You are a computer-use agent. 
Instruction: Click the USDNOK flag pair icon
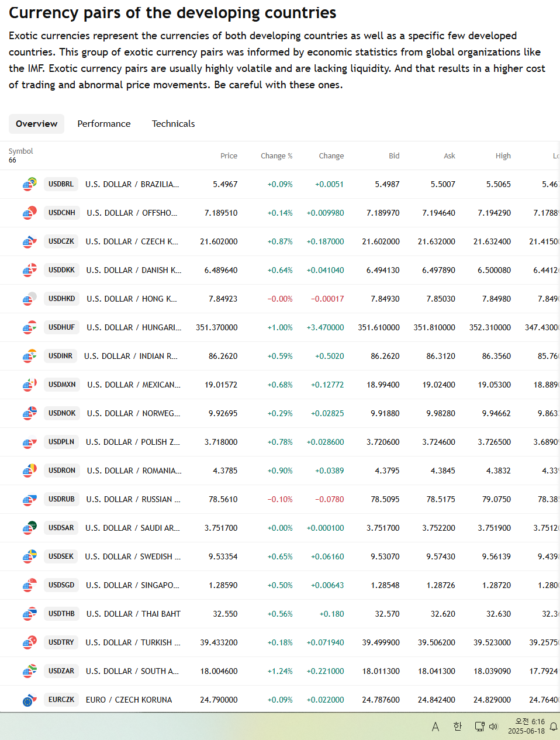tap(30, 413)
